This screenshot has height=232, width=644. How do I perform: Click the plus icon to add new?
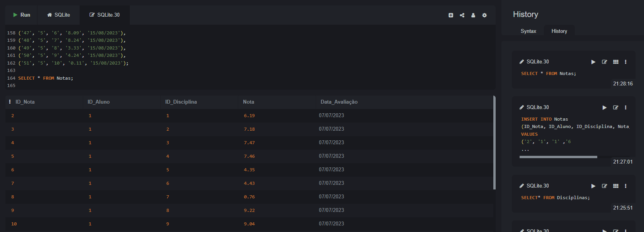pyautogui.click(x=451, y=15)
